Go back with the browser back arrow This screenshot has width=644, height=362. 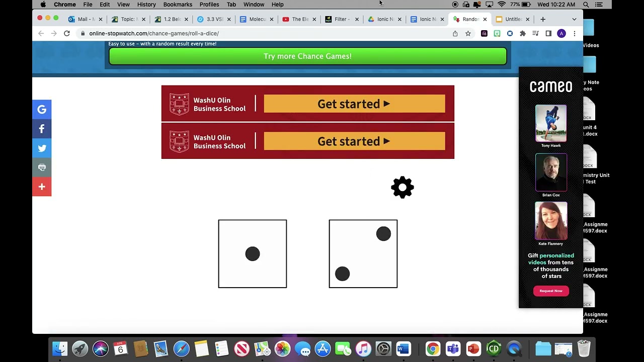click(41, 33)
